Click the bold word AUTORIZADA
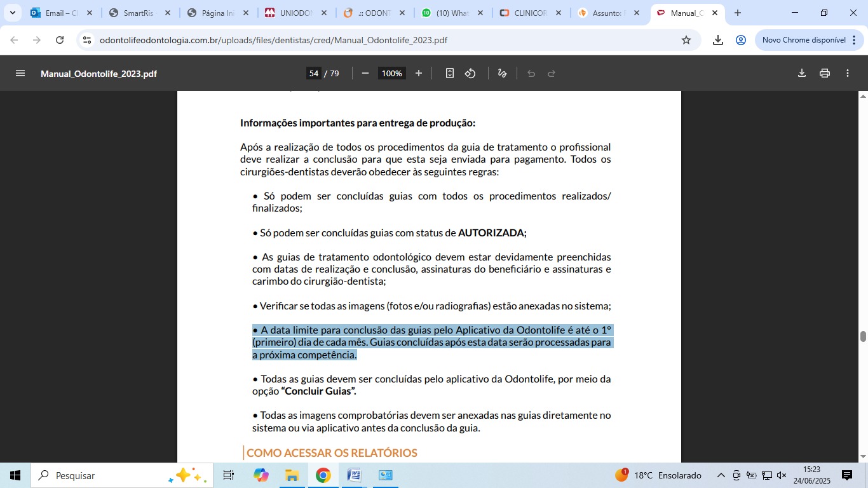The image size is (868, 488). [x=492, y=233]
